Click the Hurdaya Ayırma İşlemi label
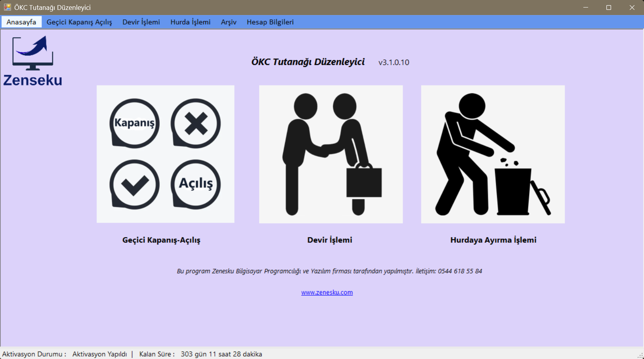Screen dimensions: 644x359 tap(493, 240)
